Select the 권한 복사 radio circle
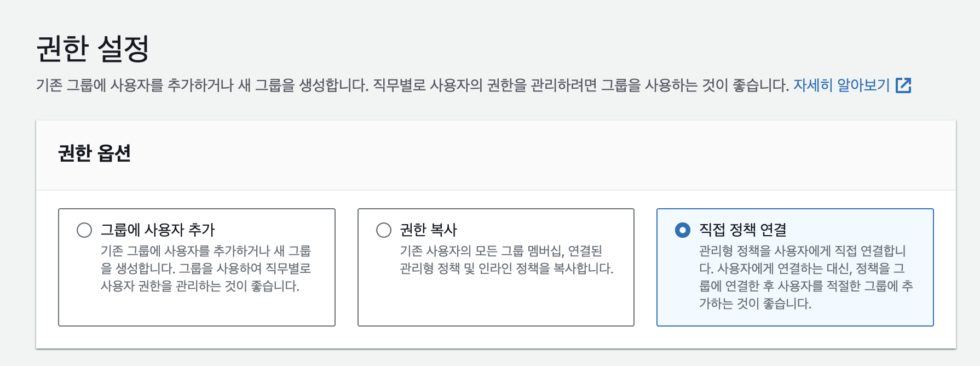The image size is (980, 366). [x=384, y=230]
